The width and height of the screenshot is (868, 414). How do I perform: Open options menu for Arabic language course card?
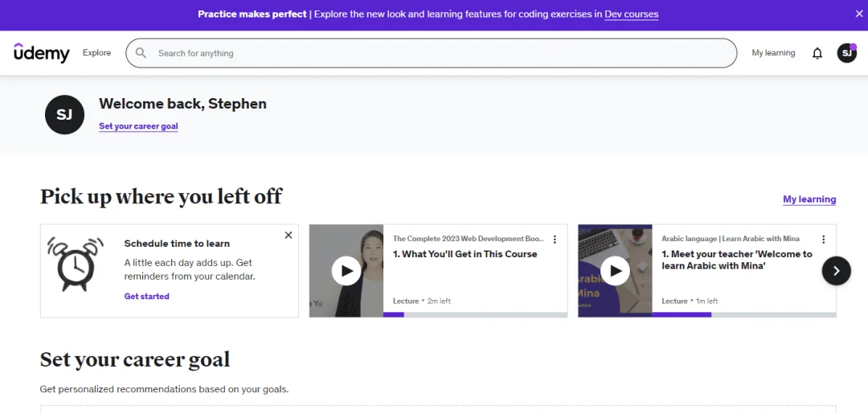coord(823,239)
